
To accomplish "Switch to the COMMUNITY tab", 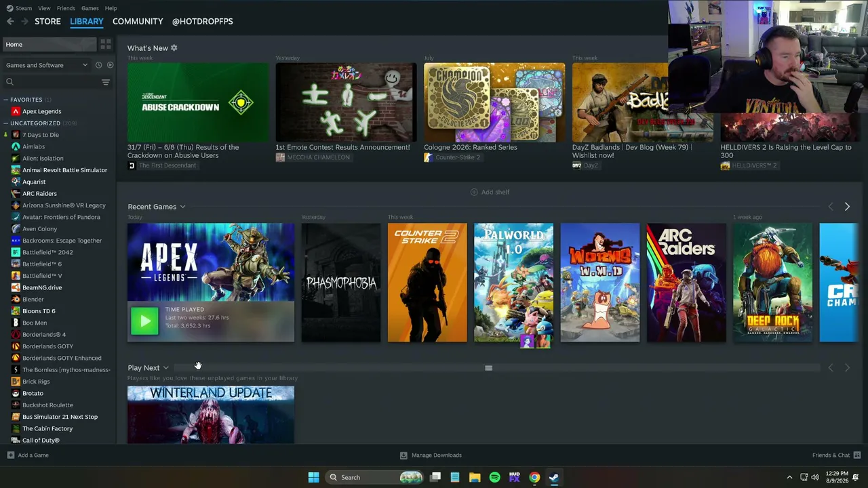I will (x=138, y=21).
